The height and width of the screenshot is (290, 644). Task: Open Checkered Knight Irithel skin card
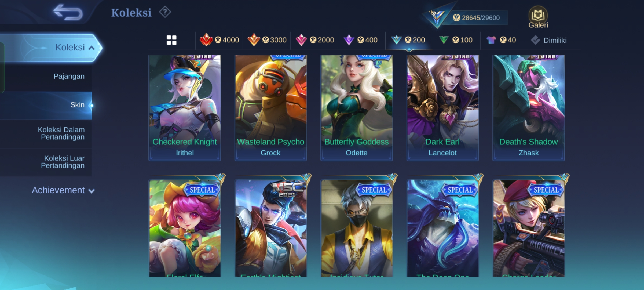[185, 108]
